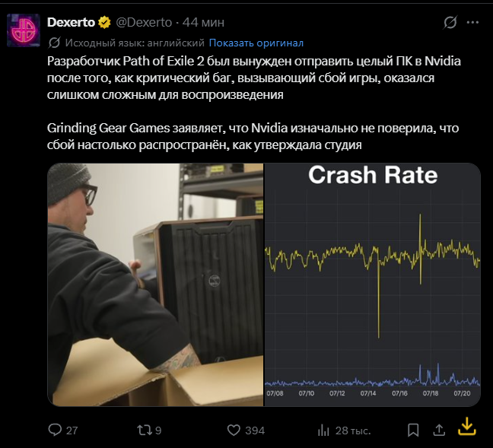Viewport: 493px width, 448px height.
Task: Open the Crash Rate chart image
Action: tap(372, 284)
